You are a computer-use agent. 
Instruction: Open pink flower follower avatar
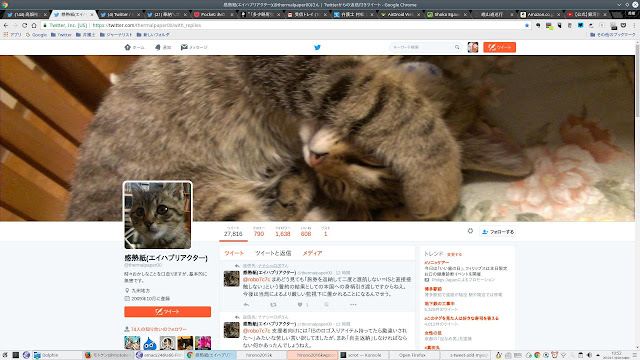click(x=203, y=343)
